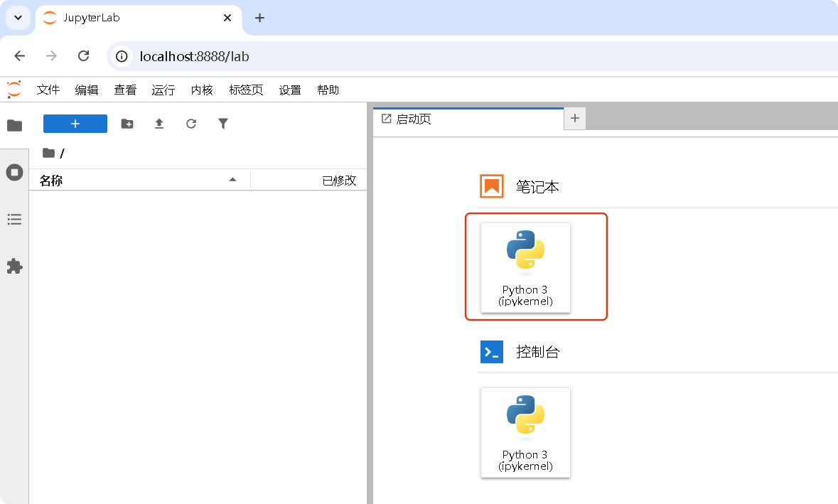
Task: Open the browser tab search dropdown
Action: pos(18,18)
